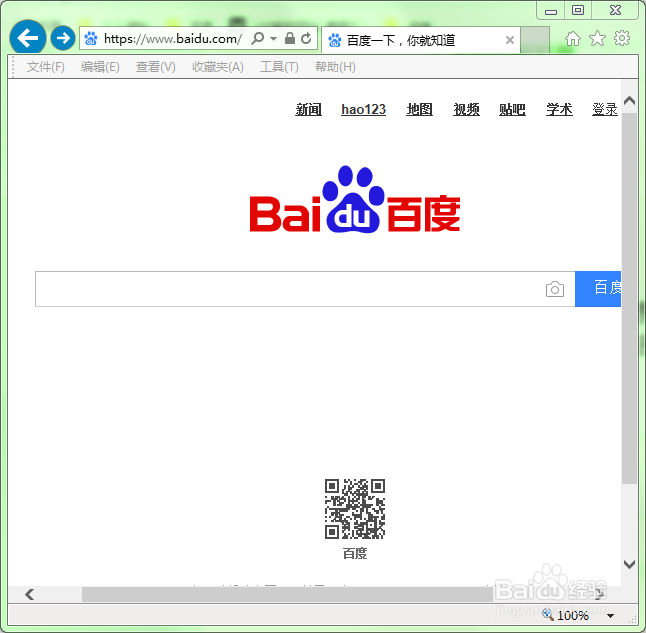
Task: Open a new blank tab
Action: 535,40
